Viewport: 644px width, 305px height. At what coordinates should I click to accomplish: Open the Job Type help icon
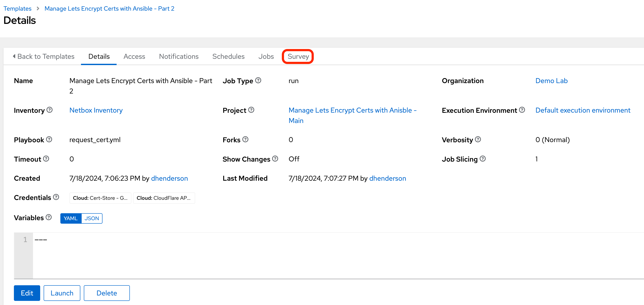click(258, 80)
